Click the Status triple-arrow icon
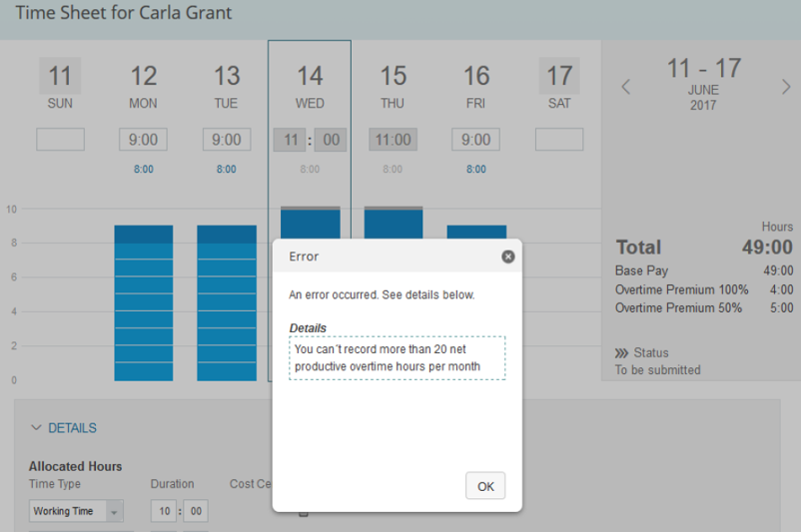Screen dimensions: 801x532 click(622, 352)
